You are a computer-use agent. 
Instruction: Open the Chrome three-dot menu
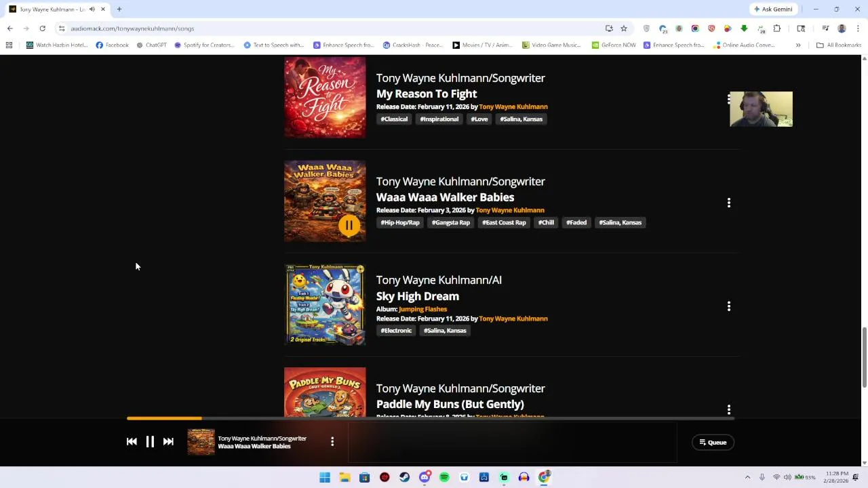tap(858, 28)
